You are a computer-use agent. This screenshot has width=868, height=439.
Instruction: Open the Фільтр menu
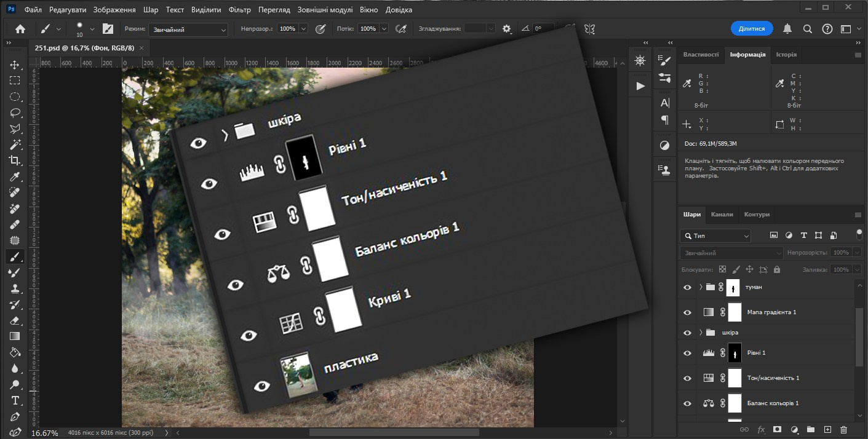239,10
